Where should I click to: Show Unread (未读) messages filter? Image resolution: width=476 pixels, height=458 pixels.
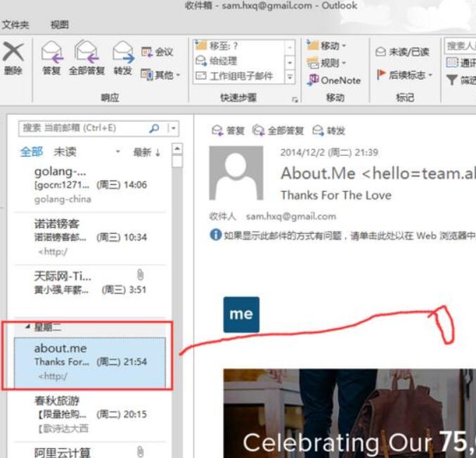click(65, 152)
